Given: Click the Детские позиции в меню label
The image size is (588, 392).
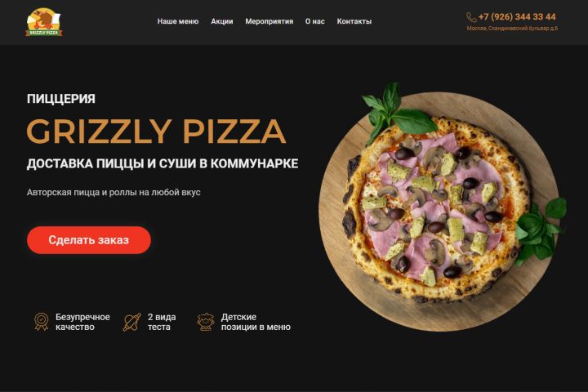Looking at the screenshot, I should (x=256, y=322).
